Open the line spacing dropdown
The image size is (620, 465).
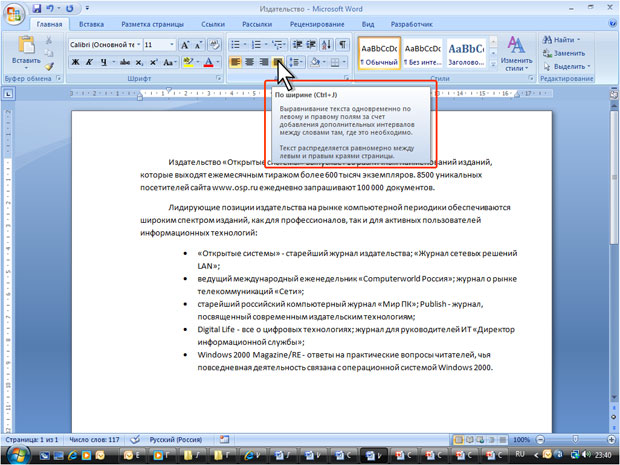point(297,62)
